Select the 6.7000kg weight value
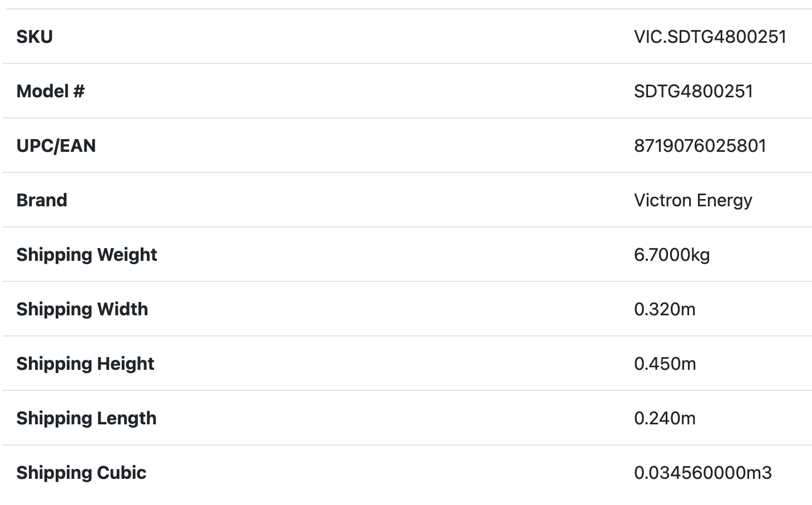Screen dimensions: 812x505 [x=671, y=255]
